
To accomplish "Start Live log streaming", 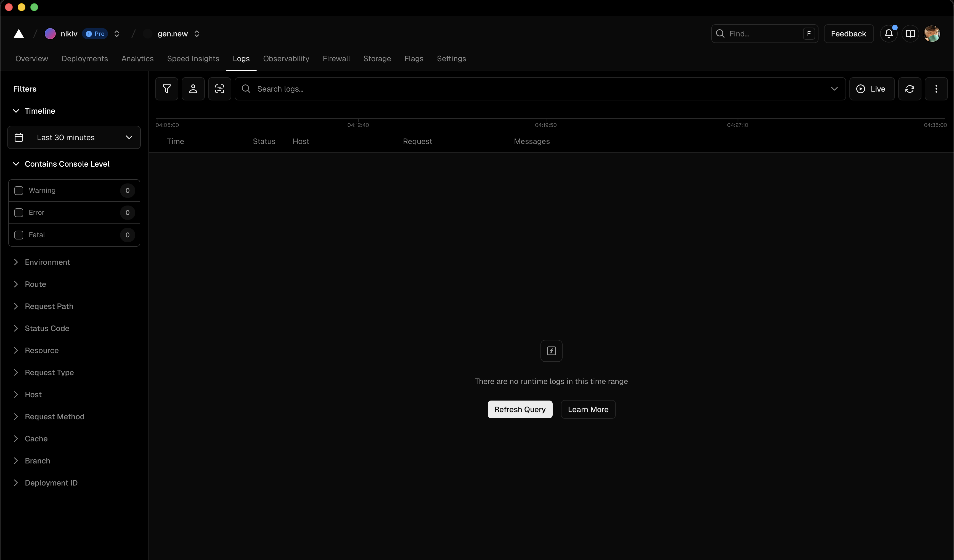I will 872,89.
